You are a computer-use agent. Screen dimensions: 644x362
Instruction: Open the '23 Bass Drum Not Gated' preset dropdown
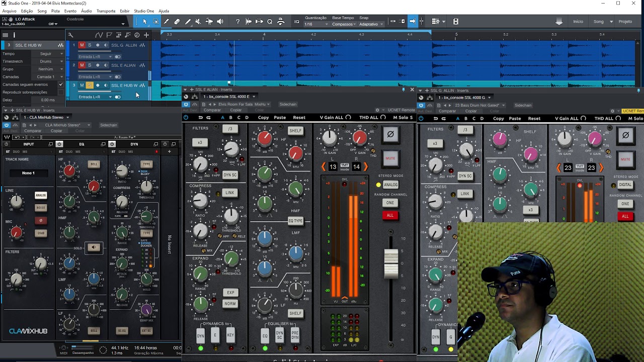(x=479, y=105)
